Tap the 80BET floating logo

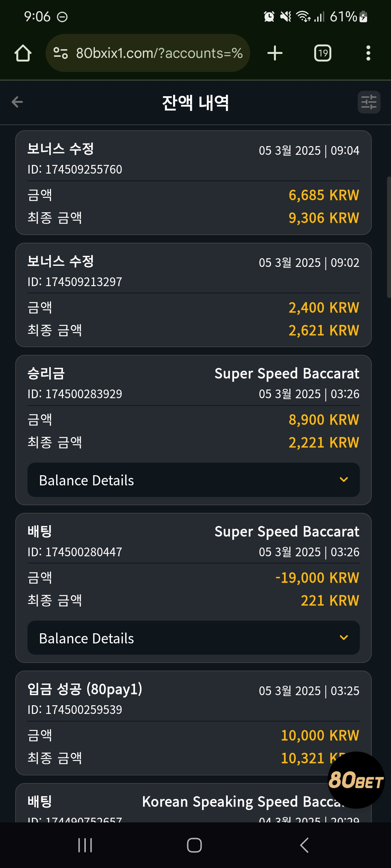(356, 780)
